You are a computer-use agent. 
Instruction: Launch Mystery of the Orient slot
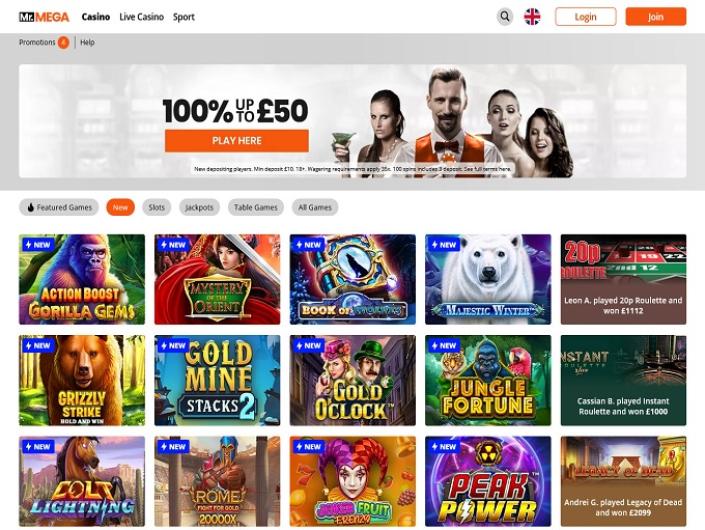tap(217, 279)
